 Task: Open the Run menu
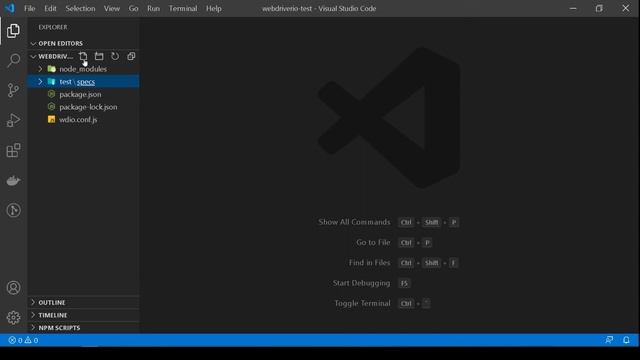coord(153,8)
